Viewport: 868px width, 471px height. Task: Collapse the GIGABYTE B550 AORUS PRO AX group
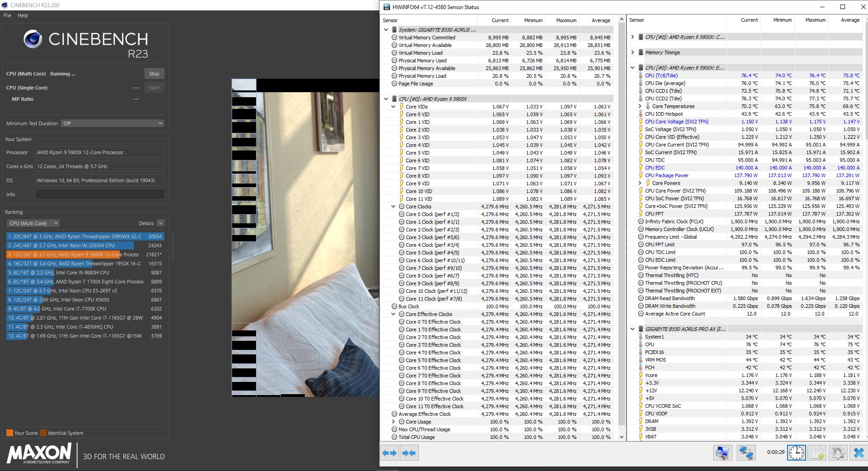pyautogui.click(x=632, y=329)
